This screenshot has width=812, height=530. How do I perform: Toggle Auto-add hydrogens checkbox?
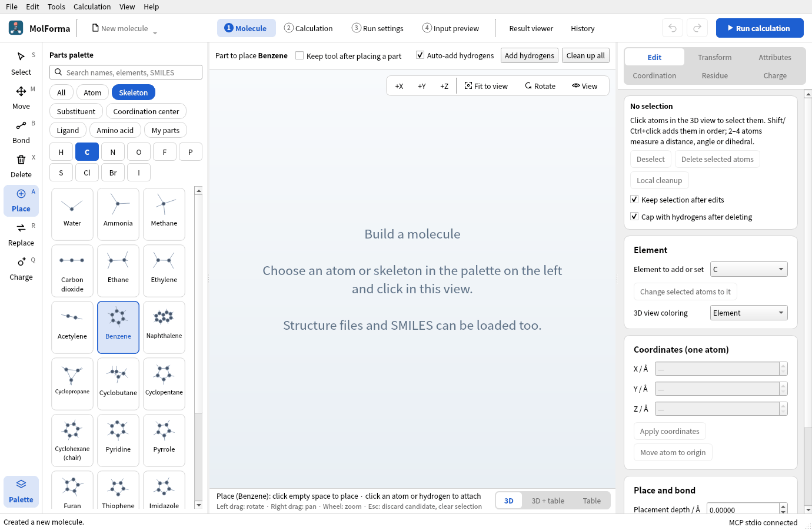coord(420,55)
